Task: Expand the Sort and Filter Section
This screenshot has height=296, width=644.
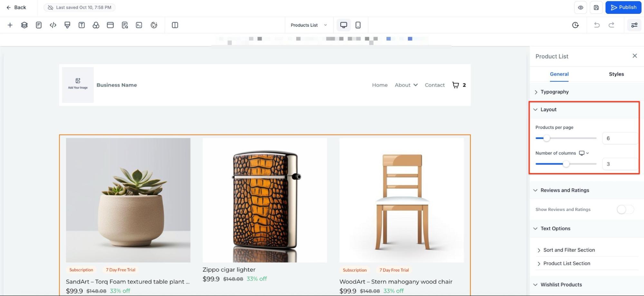Action: click(x=569, y=250)
